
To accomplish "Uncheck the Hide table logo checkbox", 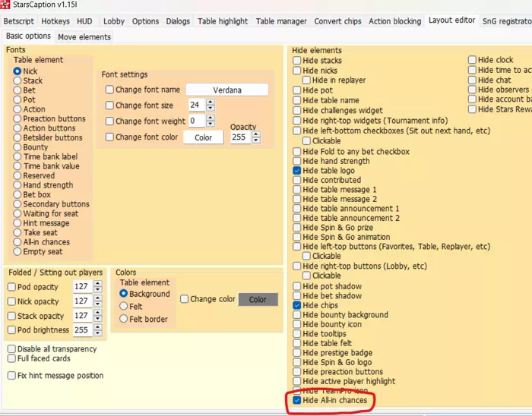I will coord(297,170).
